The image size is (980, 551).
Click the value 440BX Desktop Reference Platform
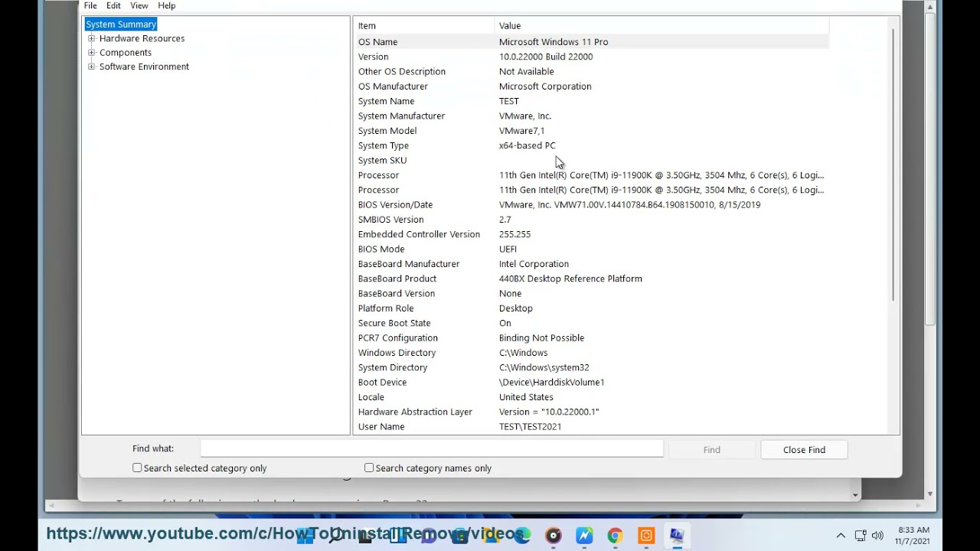pos(570,279)
